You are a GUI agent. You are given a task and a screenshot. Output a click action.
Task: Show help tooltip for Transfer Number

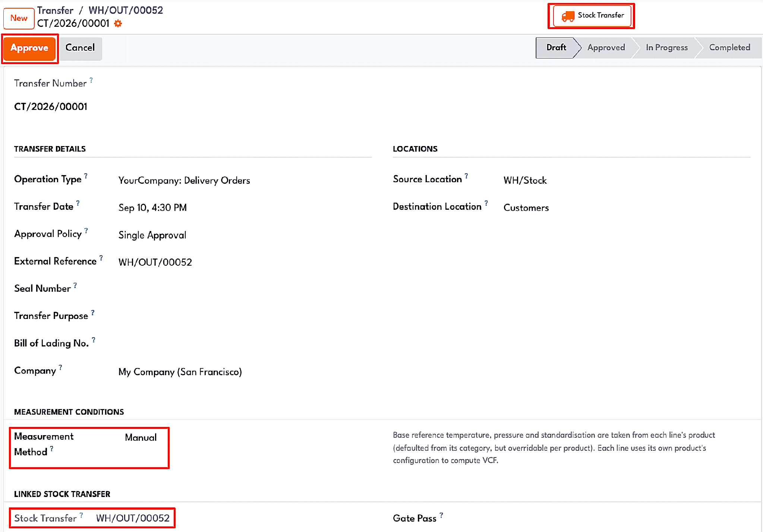tap(91, 80)
